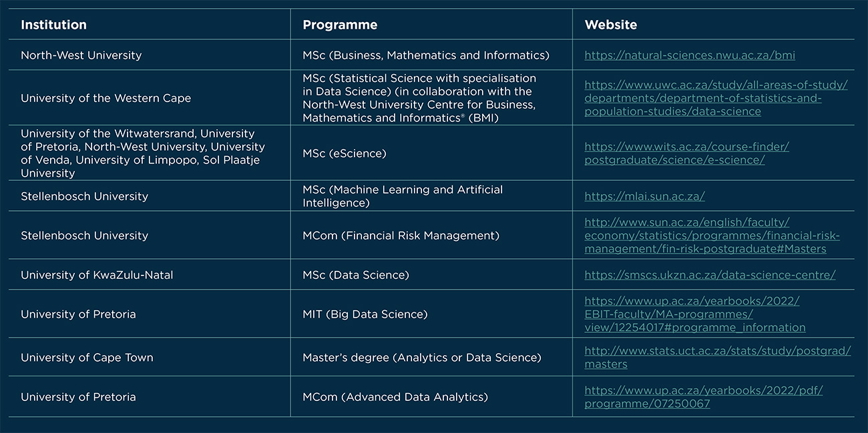The image size is (868, 433).
Task: Click the Website column header
Action: coord(610,25)
